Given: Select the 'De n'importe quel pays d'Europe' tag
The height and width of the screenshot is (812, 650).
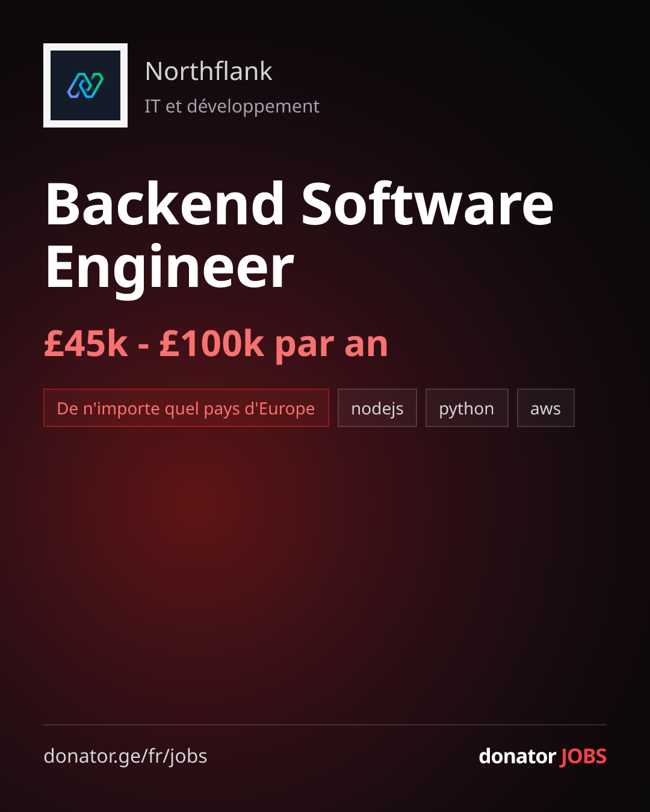Looking at the screenshot, I should (x=186, y=408).
